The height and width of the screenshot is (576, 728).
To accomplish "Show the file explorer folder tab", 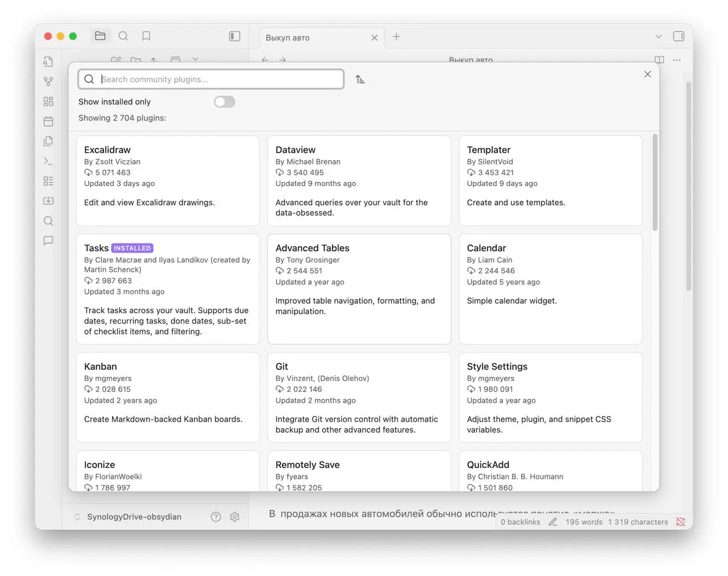I will (x=100, y=36).
